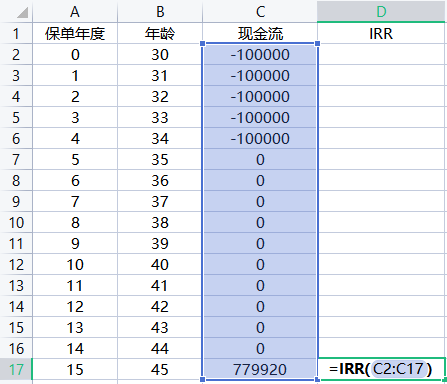Select column A header
Screen dimensions: 447x384
click(75, 12)
